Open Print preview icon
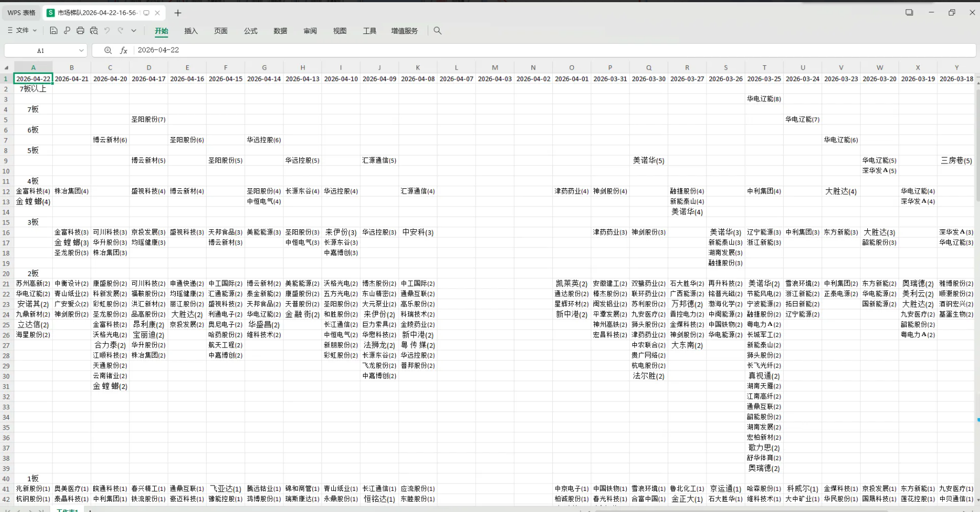Viewport: 980px width, 512px height. [94, 31]
